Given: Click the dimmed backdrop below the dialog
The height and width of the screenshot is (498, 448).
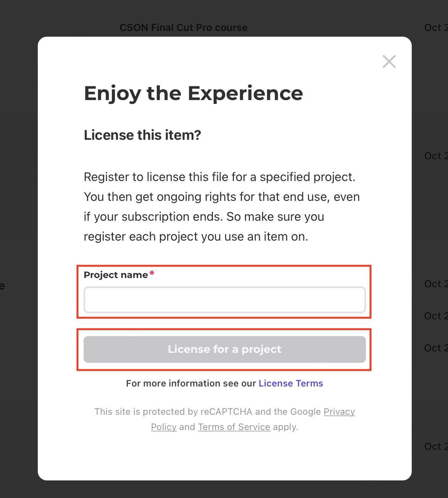Looking at the screenshot, I should [x=224, y=490].
